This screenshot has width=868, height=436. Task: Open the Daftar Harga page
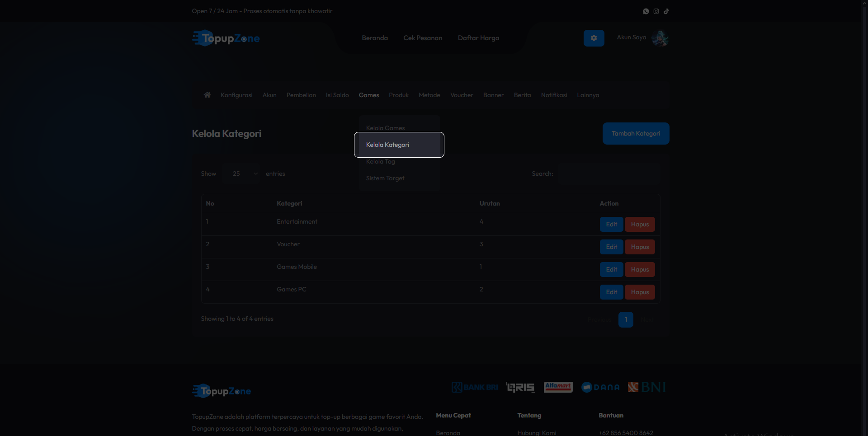pos(478,38)
